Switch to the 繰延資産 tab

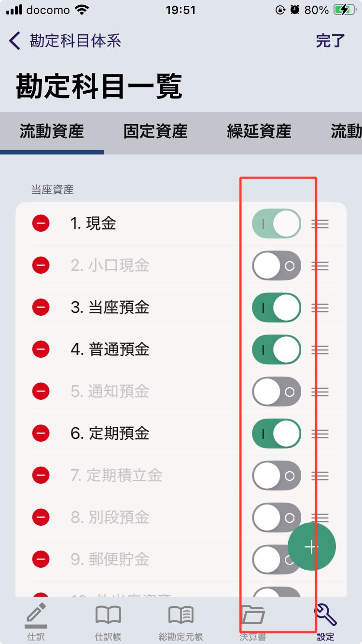259,131
